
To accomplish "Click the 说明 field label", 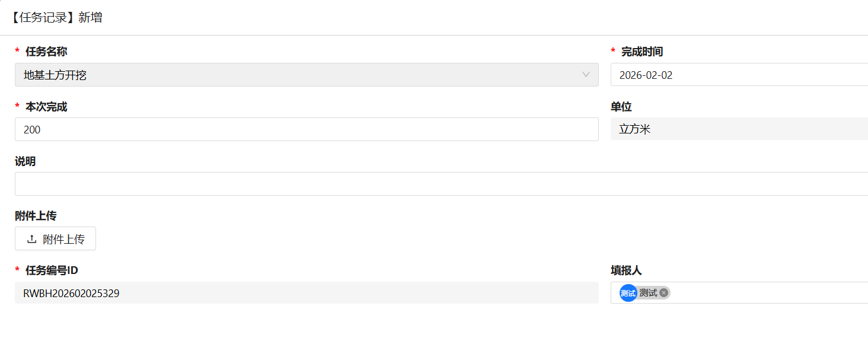I will pyautogui.click(x=25, y=161).
